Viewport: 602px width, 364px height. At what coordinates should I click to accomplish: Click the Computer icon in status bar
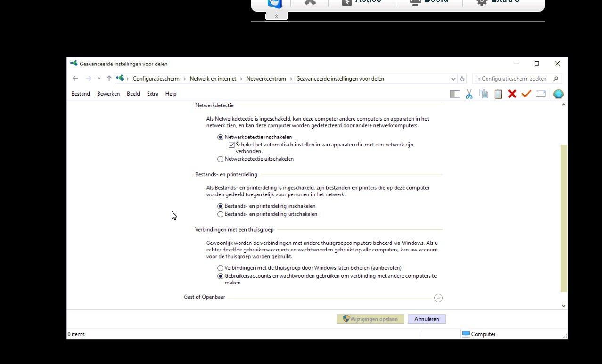(466, 334)
